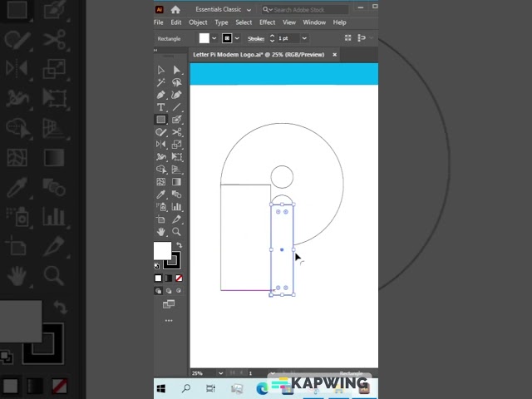Screen dimensions: 532x399
Task: Open the File menu
Action: tap(159, 22)
